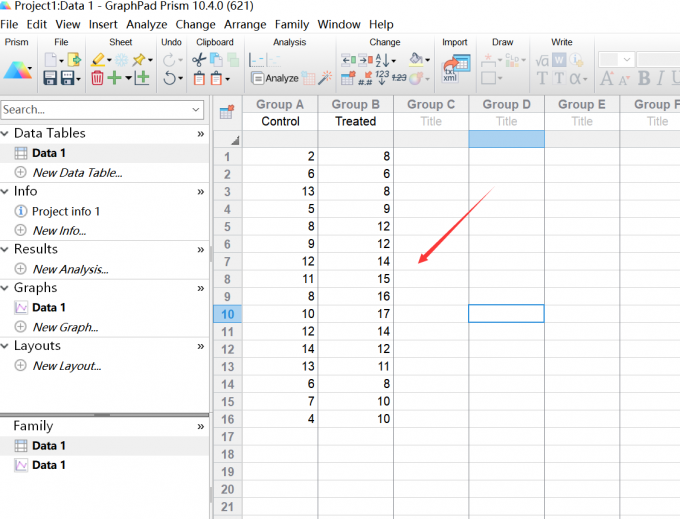Select Project info 1 in navigator
This screenshot has height=519, width=680.
pos(66,211)
